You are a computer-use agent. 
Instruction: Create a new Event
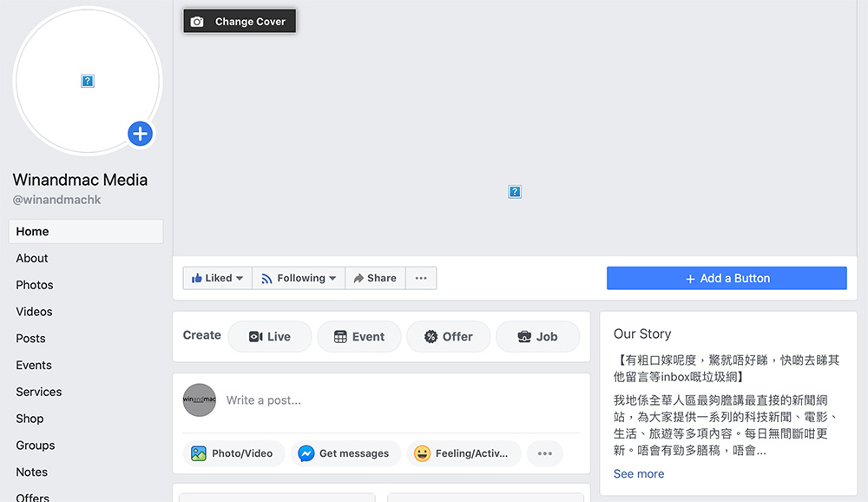pyautogui.click(x=359, y=337)
